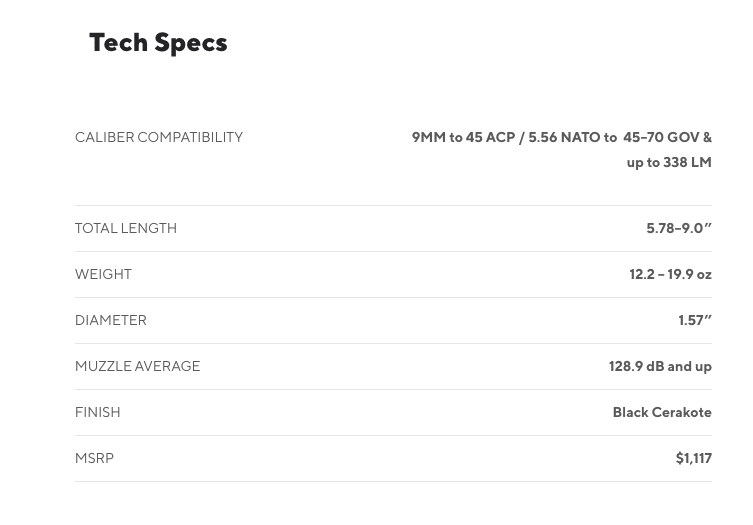Select the DIAMETER label
The height and width of the screenshot is (525, 753).
tap(110, 320)
